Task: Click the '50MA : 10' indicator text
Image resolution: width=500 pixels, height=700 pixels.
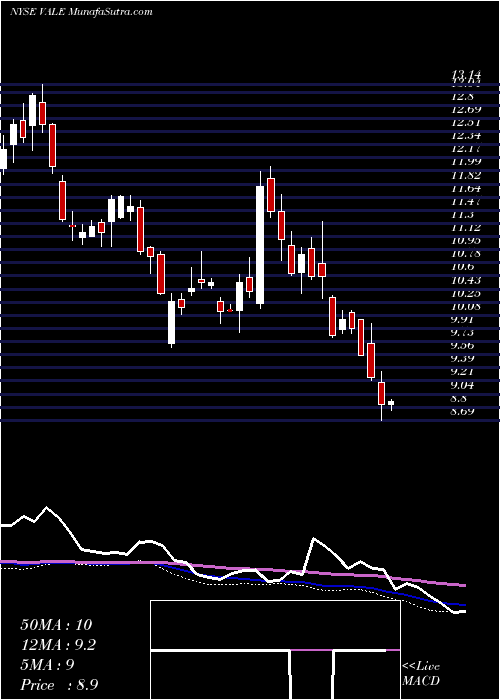Action: (x=56, y=625)
